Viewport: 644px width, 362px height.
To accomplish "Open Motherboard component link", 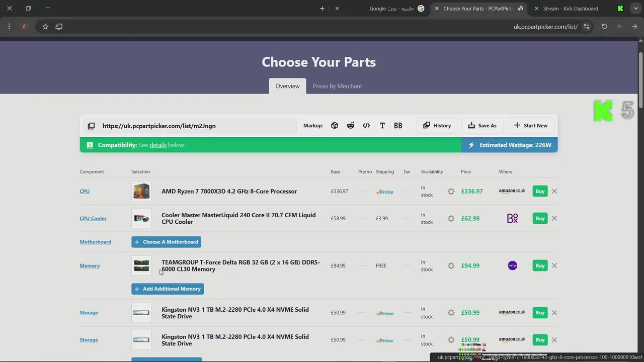I will pyautogui.click(x=95, y=242).
